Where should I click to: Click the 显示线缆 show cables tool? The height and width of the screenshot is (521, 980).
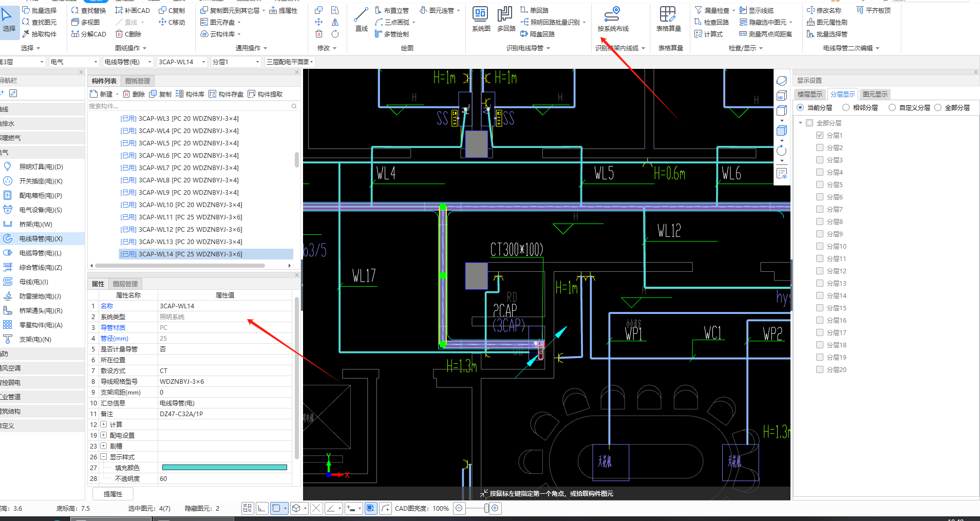pos(757,10)
